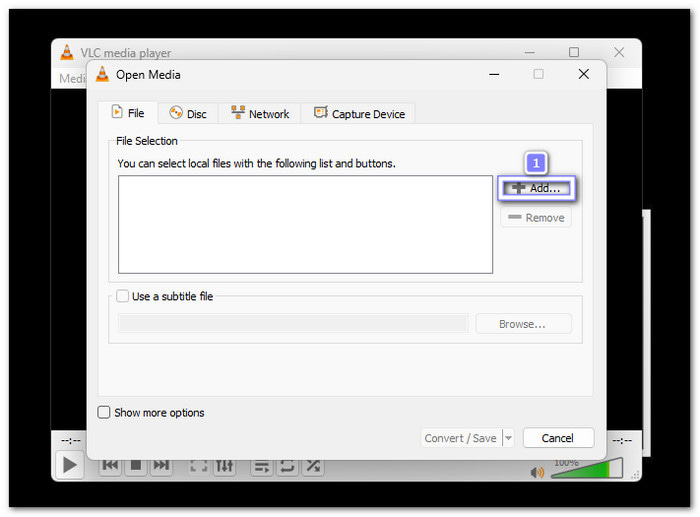The height and width of the screenshot is (517, 700).
Task: Toggle loop mode icon
Action: [x=288, y=467]
